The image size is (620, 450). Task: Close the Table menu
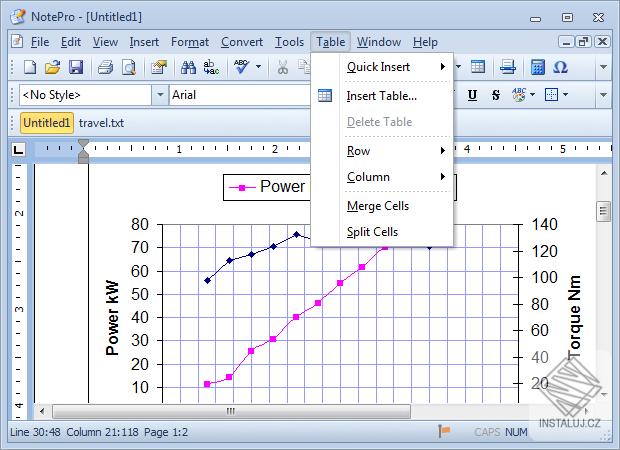tap(331, 42)
